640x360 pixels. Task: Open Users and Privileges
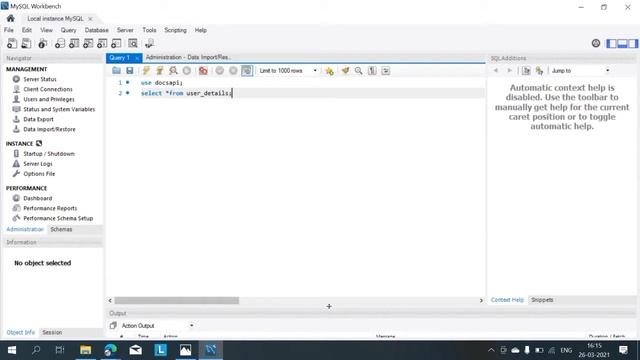coord(49,99)
